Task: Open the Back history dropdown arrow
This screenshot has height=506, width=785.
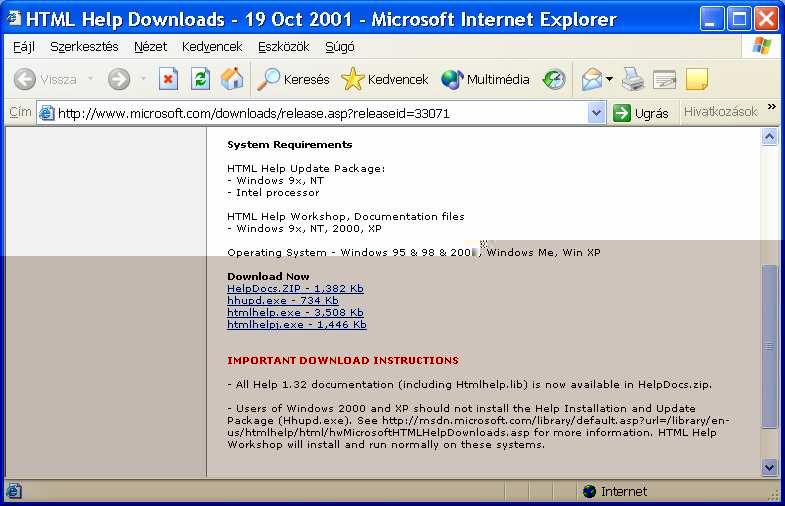Action: click(x=91, y=79)
